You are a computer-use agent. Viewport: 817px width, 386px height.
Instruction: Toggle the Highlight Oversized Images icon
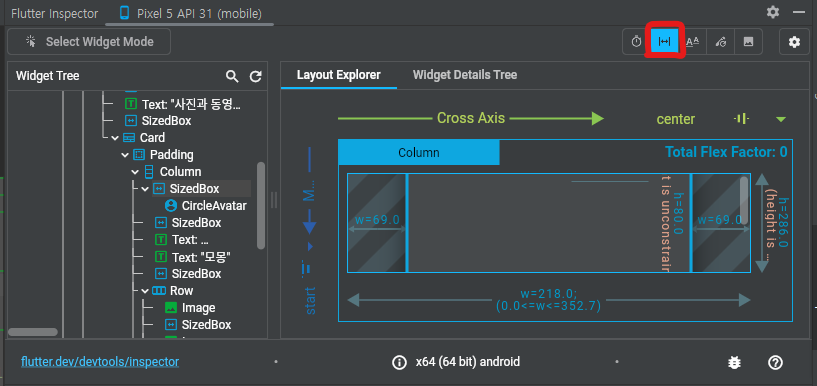pyautogui.click(x=748, y=42)
